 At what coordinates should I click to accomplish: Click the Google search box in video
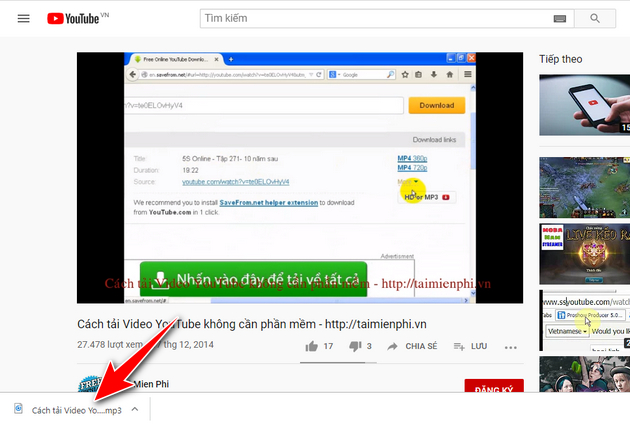(362, 75)
